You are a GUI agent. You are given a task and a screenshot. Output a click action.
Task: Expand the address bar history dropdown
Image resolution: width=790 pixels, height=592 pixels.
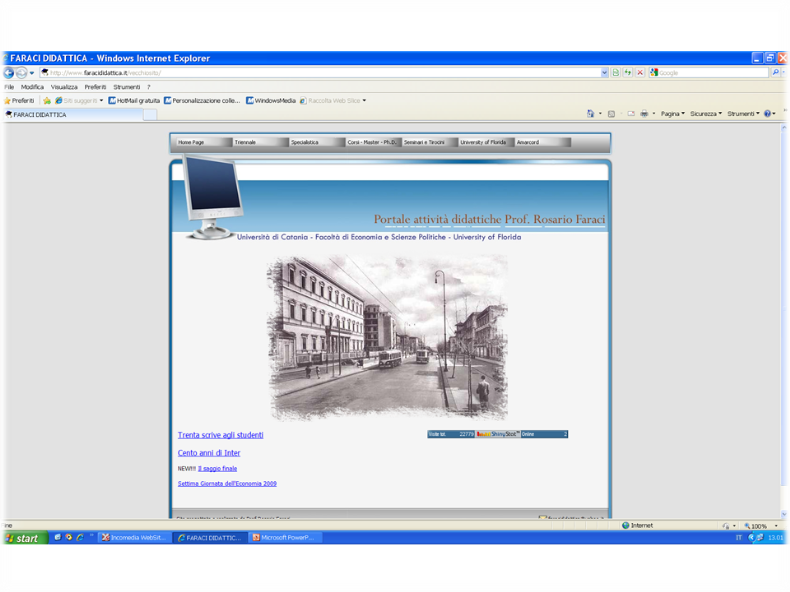(x=604, y=73)
